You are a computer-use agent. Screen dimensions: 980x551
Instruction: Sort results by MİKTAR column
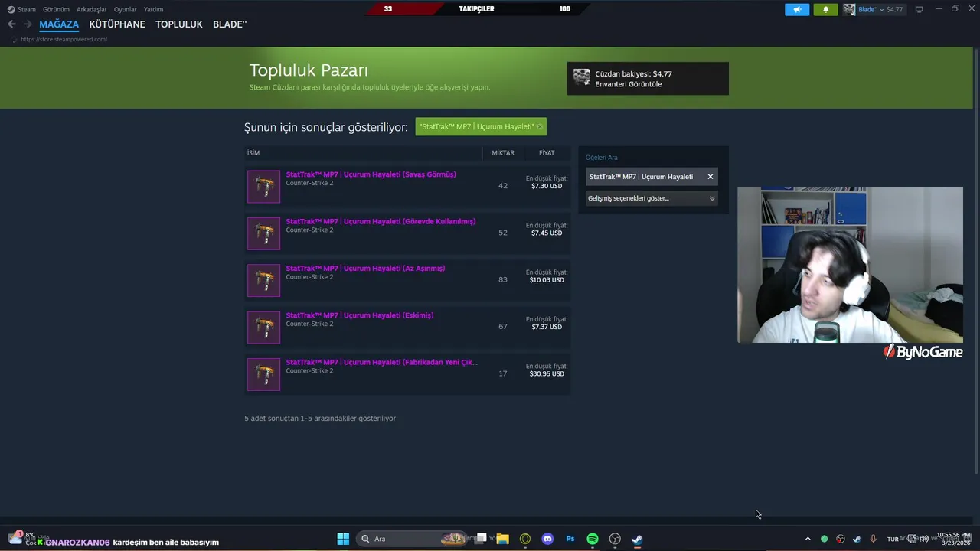[503, 153]
